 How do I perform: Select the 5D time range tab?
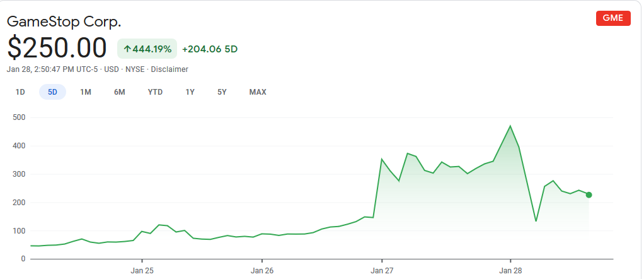pyautogui.click(x=52, y=92)
